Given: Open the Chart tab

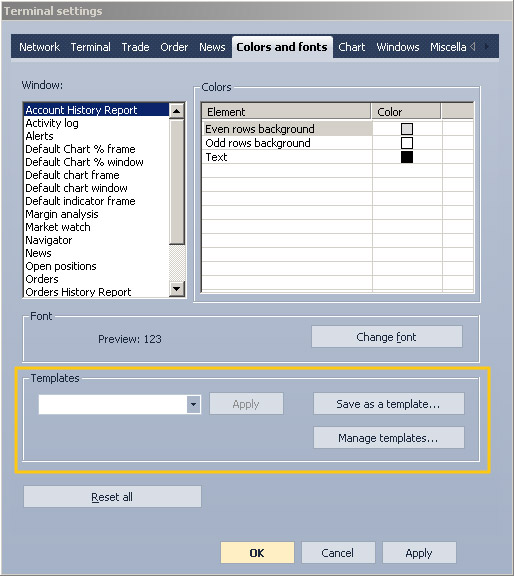Looking at the screenshot, I should click(352, 47).
